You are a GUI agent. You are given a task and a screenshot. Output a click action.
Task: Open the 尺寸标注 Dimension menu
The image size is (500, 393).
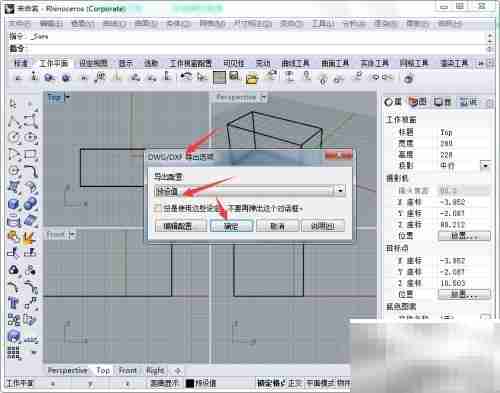[x=253, y=24]
